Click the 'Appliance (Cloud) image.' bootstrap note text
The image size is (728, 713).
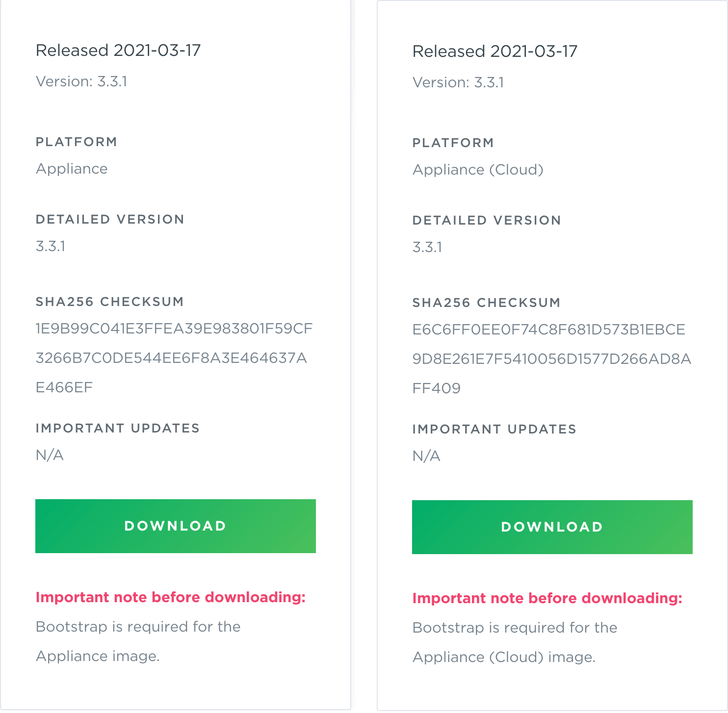click(504, 657)
